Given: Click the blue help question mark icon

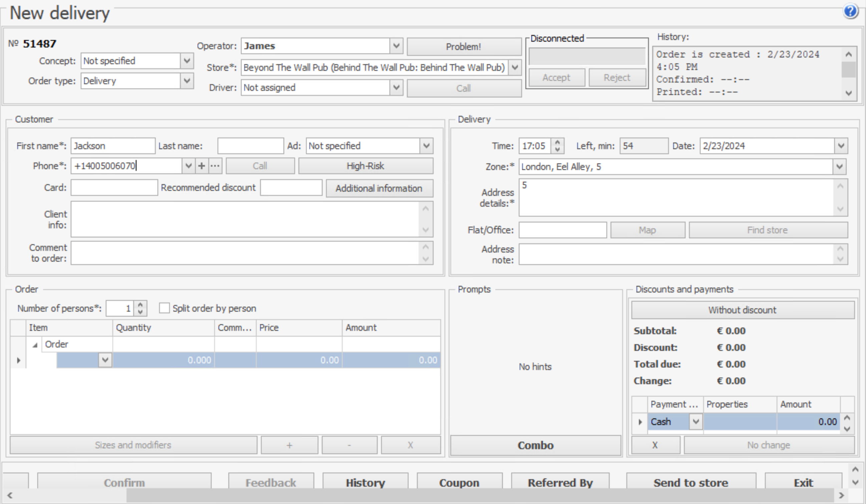Looking at the screenshot, I should [x=851, y=11].
